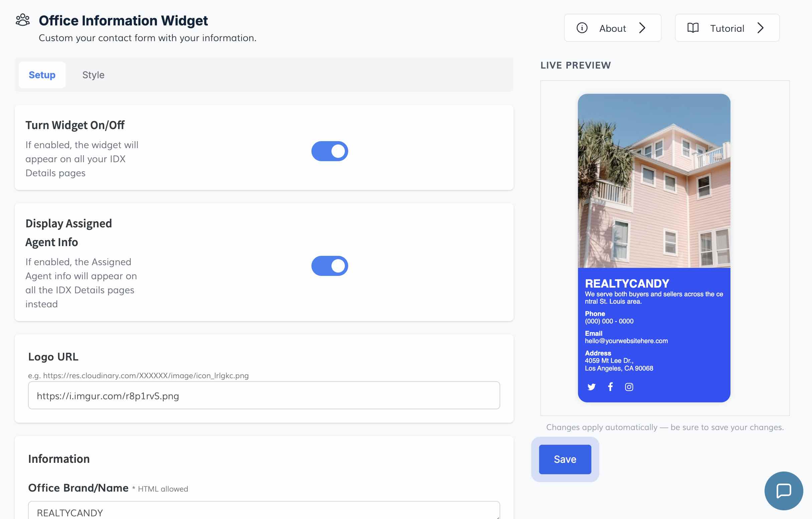Click the Logo URL input field

pos(264,396)
